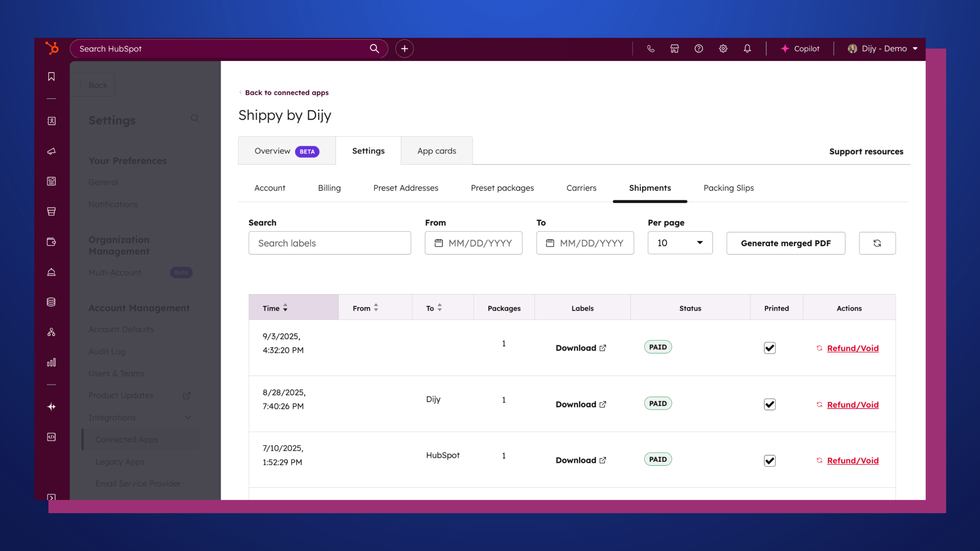Toggle the Printed checkbox on the Dijy shipment row

(x=769, y=404)
